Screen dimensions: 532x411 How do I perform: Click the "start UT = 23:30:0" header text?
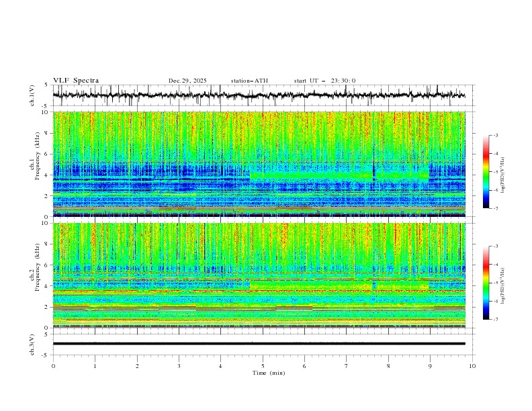click(324, 81)
